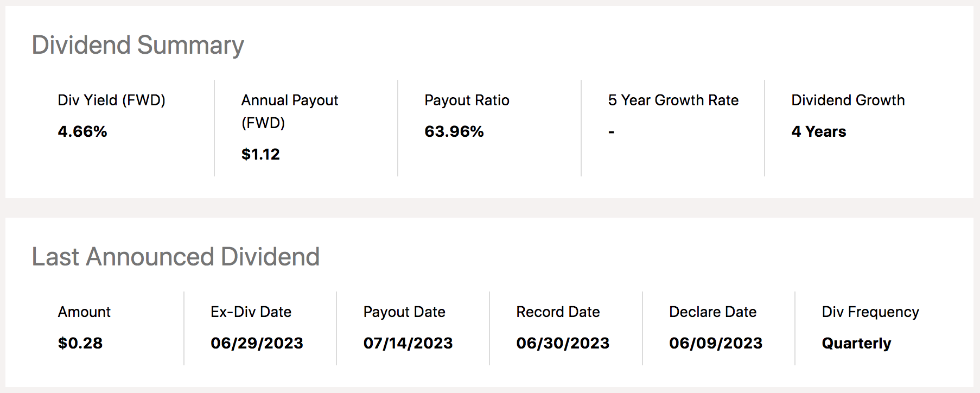Click the Last Announced Dividend heading

click(176, 257)
